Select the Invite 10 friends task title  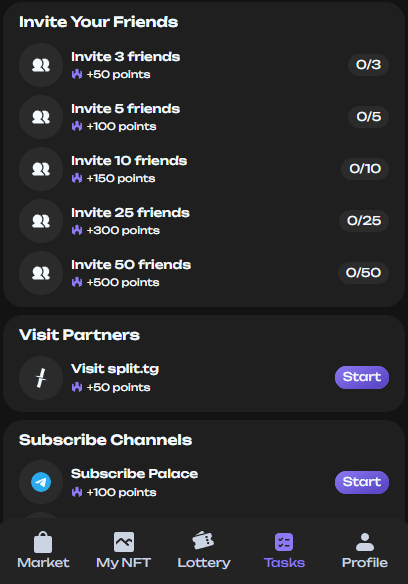[129, 161]
